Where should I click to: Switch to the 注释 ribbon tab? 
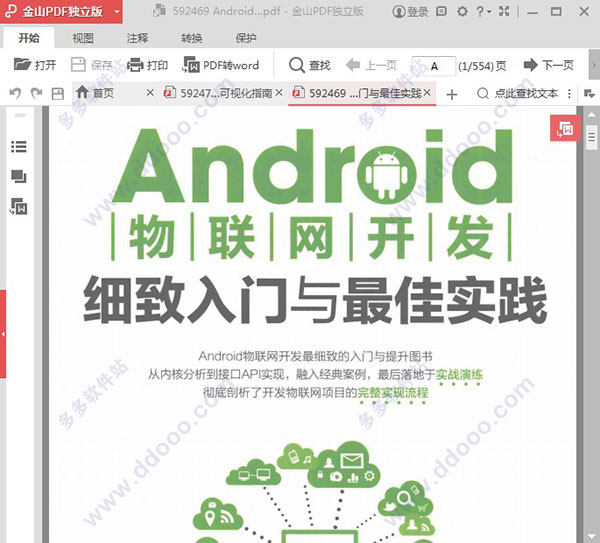137,38
